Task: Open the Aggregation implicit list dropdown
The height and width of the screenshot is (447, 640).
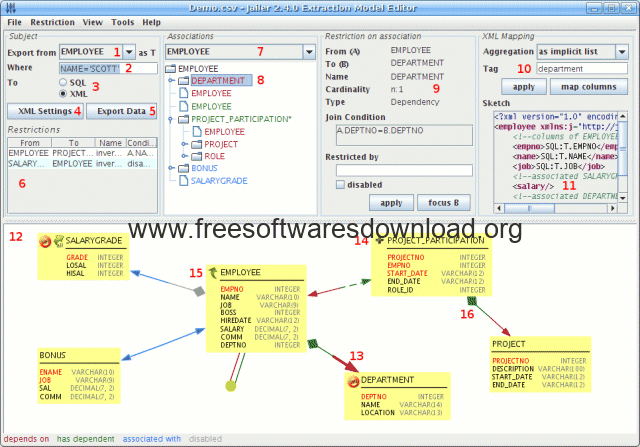Action: (x=622, y=52)
